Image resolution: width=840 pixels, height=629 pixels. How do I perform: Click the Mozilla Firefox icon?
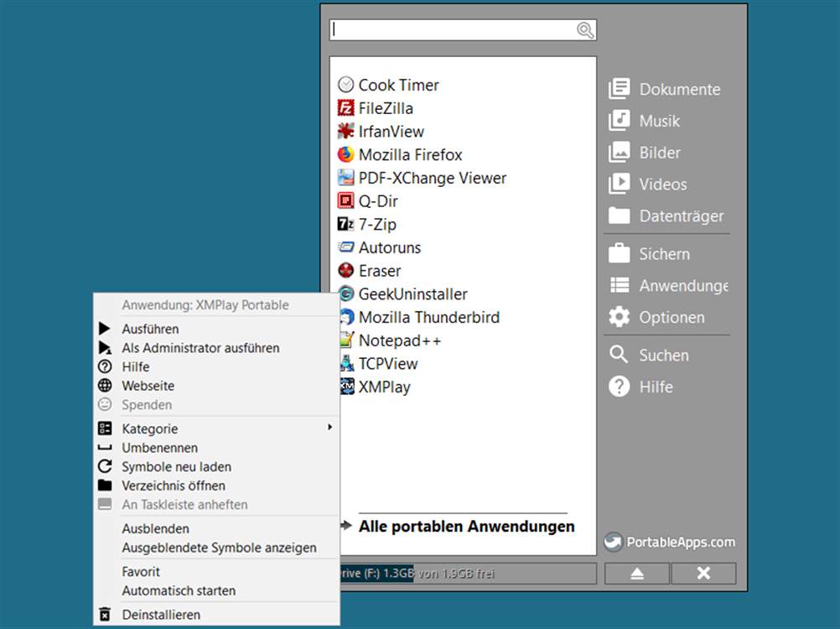point(346,154)
